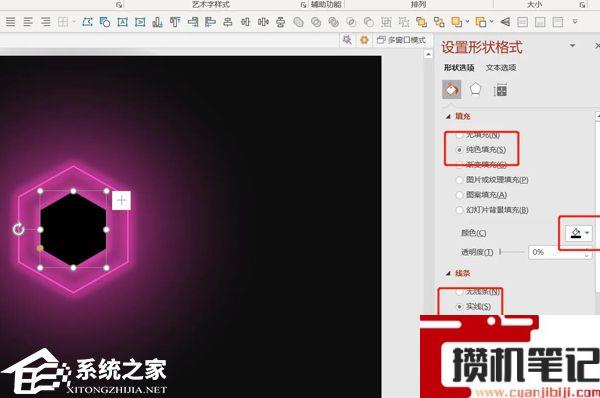Viewport: 600px width, 398px height.
Task: Collapse the 填充 fill section
Action: point(448,116)
